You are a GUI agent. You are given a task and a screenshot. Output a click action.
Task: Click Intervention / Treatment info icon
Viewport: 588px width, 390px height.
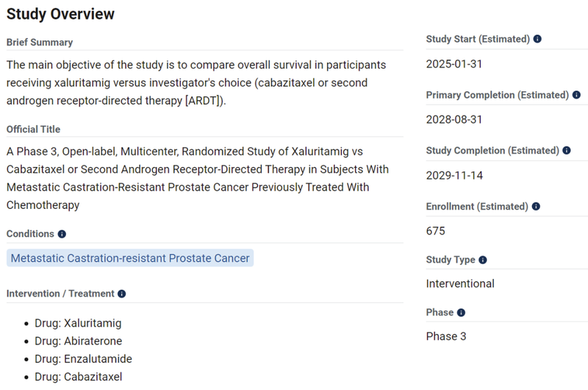point(122,294)
